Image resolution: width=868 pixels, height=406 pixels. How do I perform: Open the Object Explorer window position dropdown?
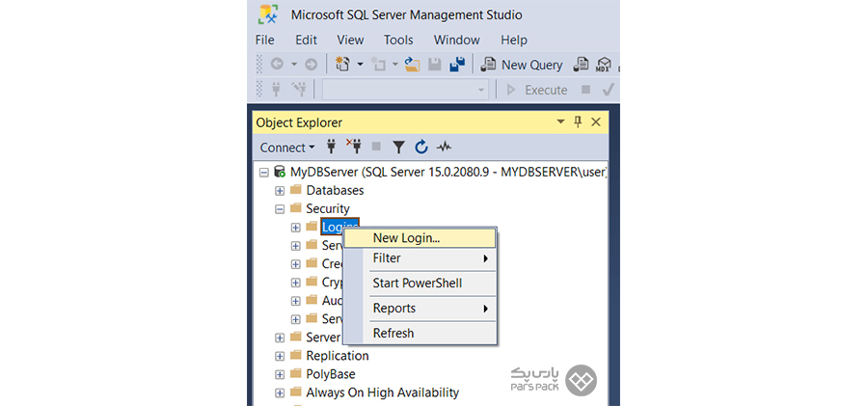[x=560, y=122]
